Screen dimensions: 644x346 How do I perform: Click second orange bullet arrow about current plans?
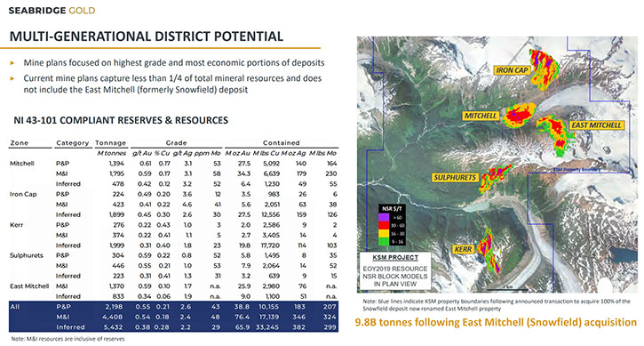(12, 78)
